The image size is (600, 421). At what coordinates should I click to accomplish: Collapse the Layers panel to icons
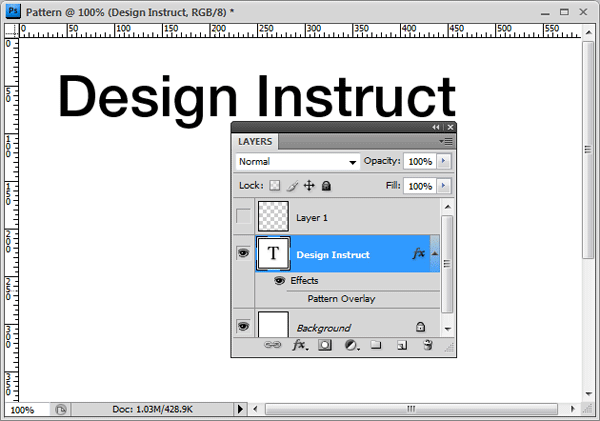coord(436,127)
